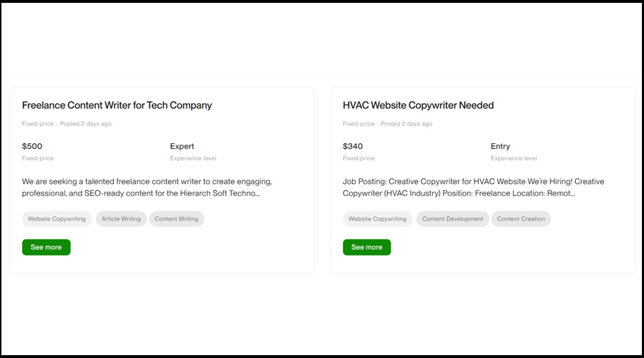
Task: Select Content Writing skill tag
Action: click(177, 219)
